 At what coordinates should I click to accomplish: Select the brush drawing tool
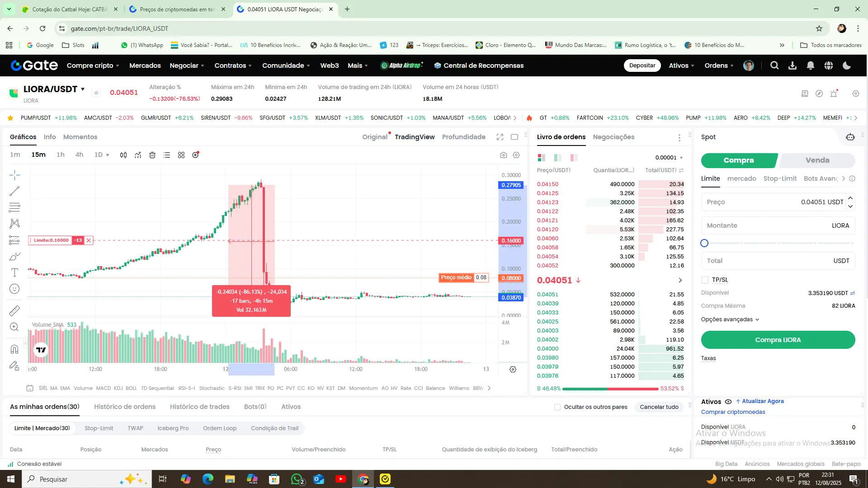click(14, 257)
